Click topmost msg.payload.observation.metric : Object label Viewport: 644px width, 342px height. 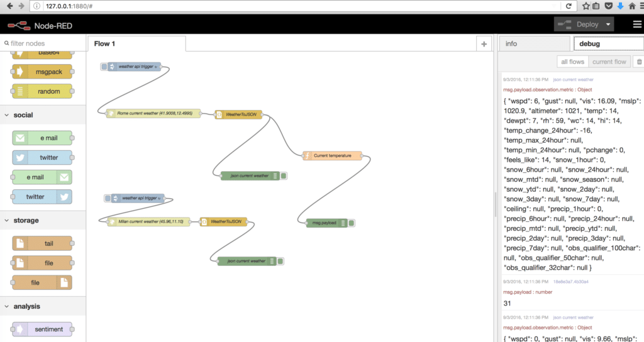click(x=548, y=89)
